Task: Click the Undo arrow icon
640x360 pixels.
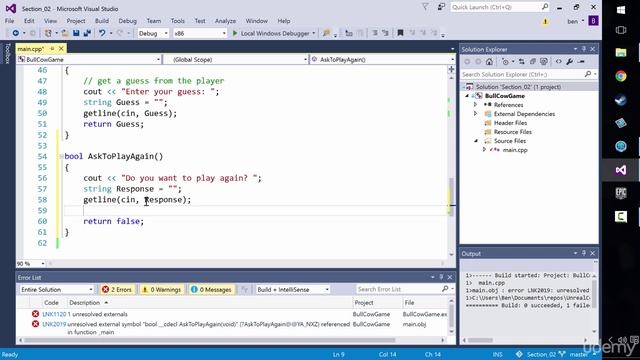Action: click(102, 33)
